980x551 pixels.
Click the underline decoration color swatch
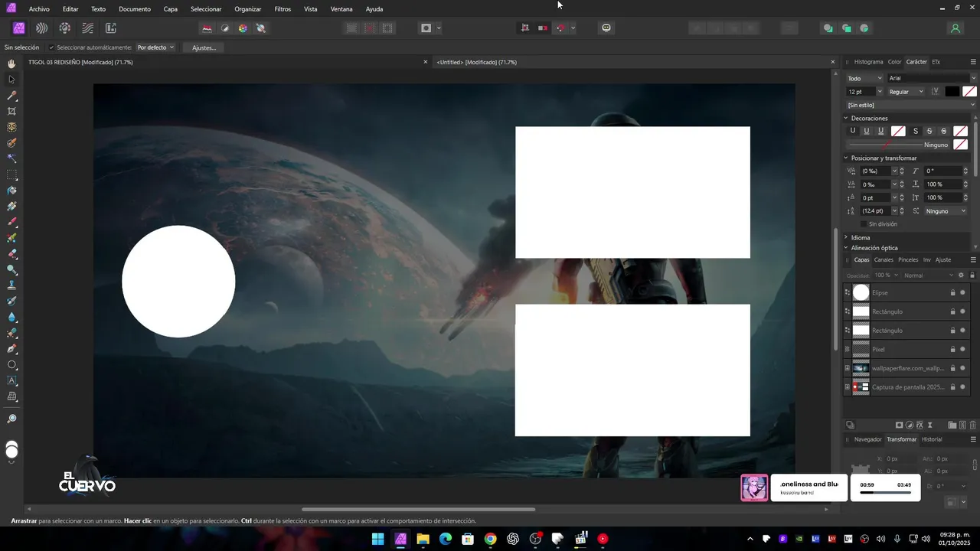(x=898, y=131)
